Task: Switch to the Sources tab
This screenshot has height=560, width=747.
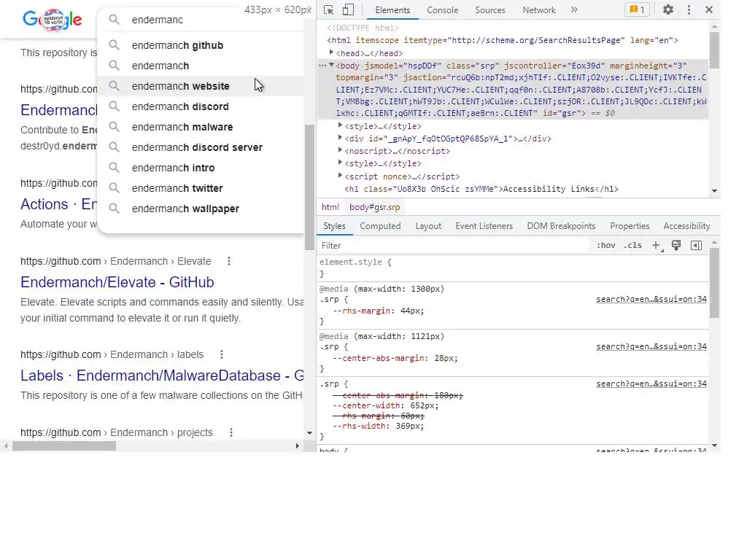Action: 489,10
